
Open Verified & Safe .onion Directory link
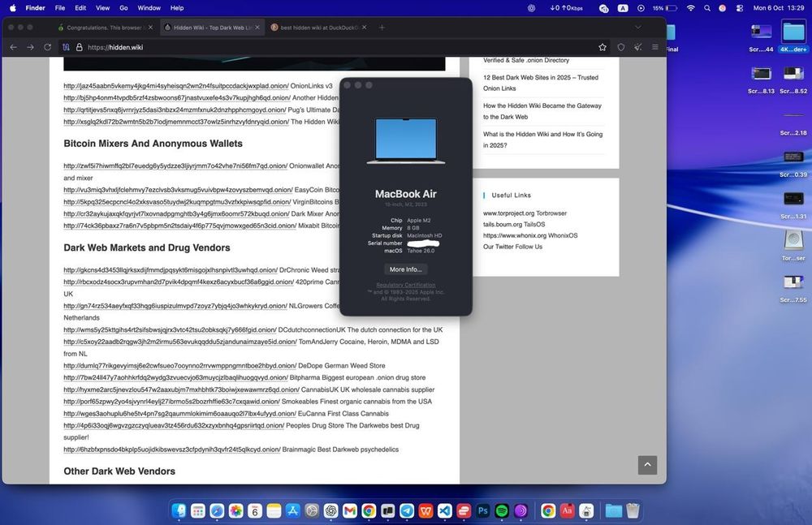pos(526,60)
